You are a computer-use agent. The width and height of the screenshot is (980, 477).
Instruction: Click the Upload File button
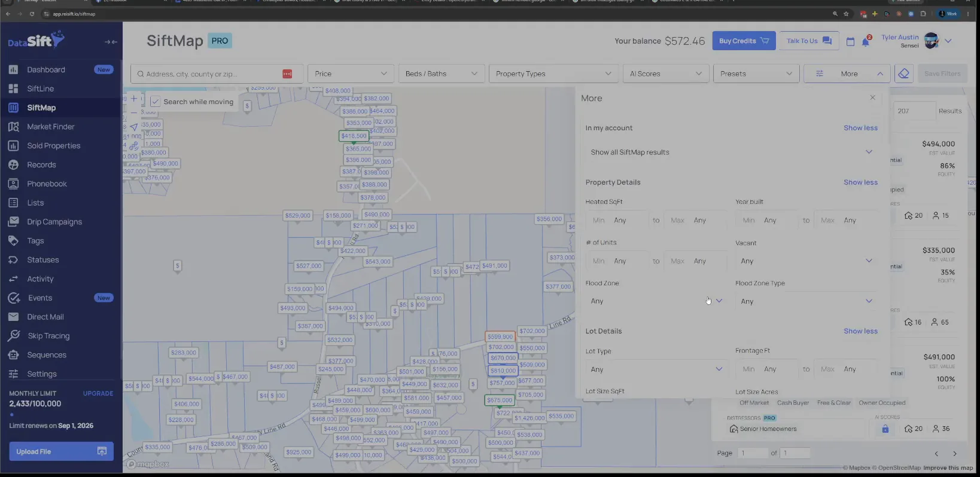click(61, 451)
